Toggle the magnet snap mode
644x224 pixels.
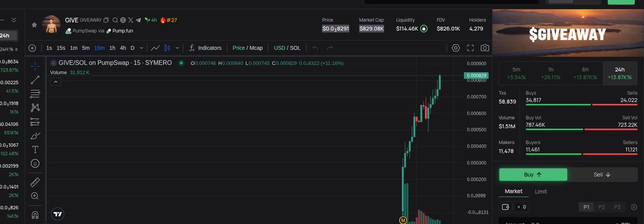(35, 215)
